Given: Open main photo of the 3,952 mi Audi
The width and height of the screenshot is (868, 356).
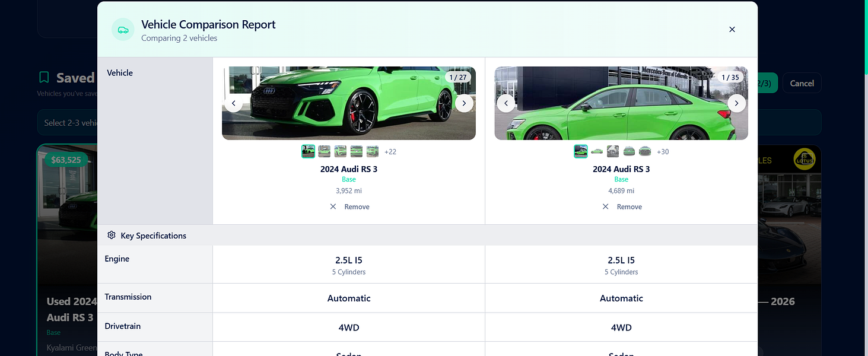Looking at the screenshot, I should (349, 103).
